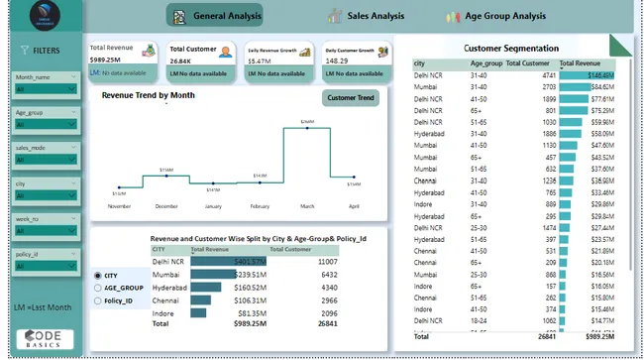Collapse the policy_id slicer header chevron

pyautogui.click(x=73, y=254)
